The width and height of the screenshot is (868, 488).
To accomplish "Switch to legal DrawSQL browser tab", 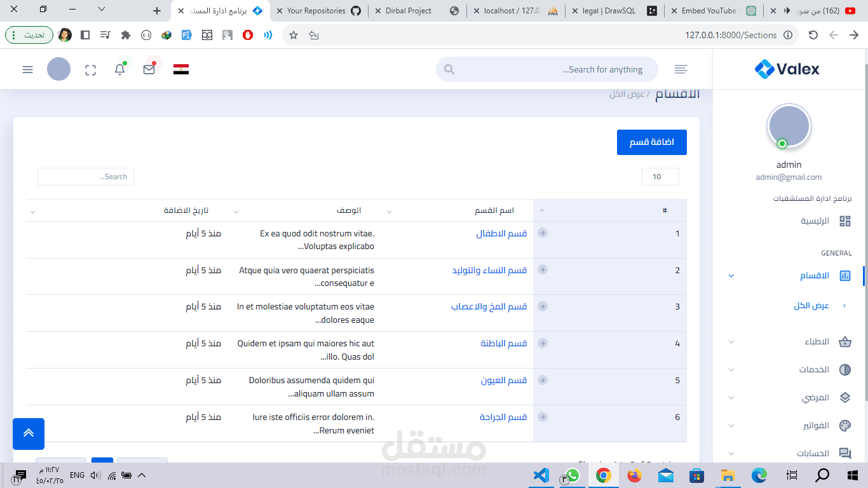I will click(x=613, y=11).
